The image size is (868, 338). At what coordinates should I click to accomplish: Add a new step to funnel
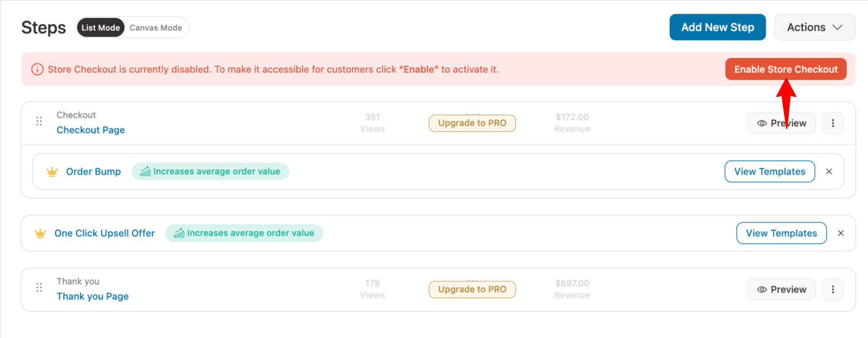(717, 27)
